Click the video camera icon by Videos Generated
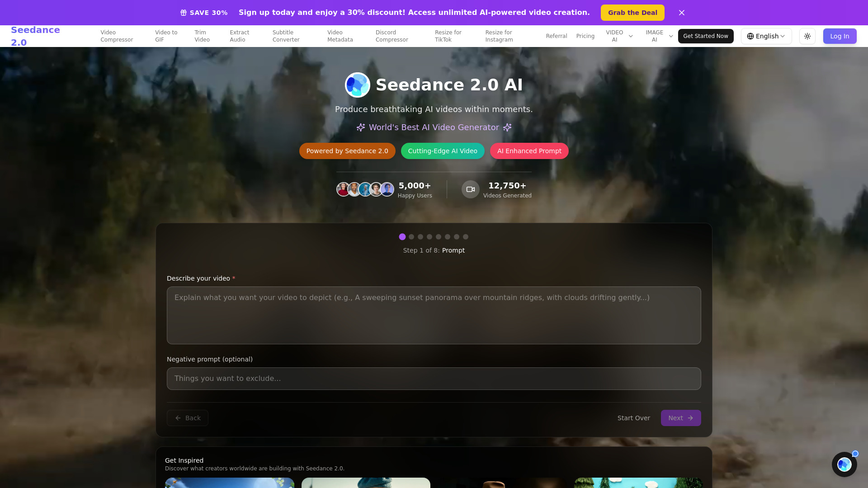Image resolution: width=868 pixels, height=488 pixels. click(470, 189)
